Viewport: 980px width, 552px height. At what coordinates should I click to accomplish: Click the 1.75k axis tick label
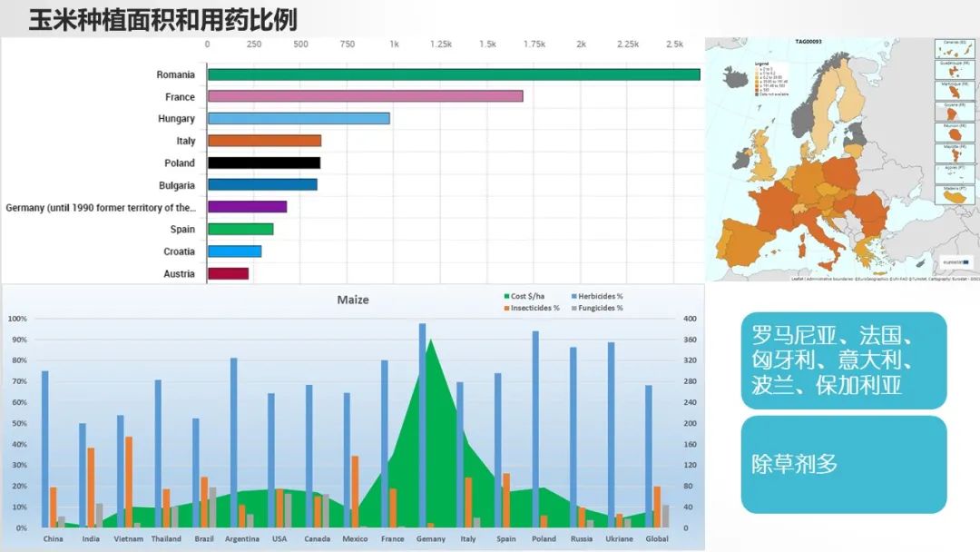tap(534, 44)
